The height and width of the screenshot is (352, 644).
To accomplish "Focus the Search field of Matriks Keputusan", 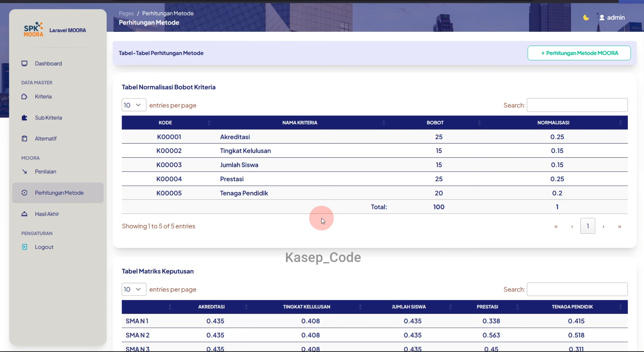I will pyautogui.click(x=577, y=289).
